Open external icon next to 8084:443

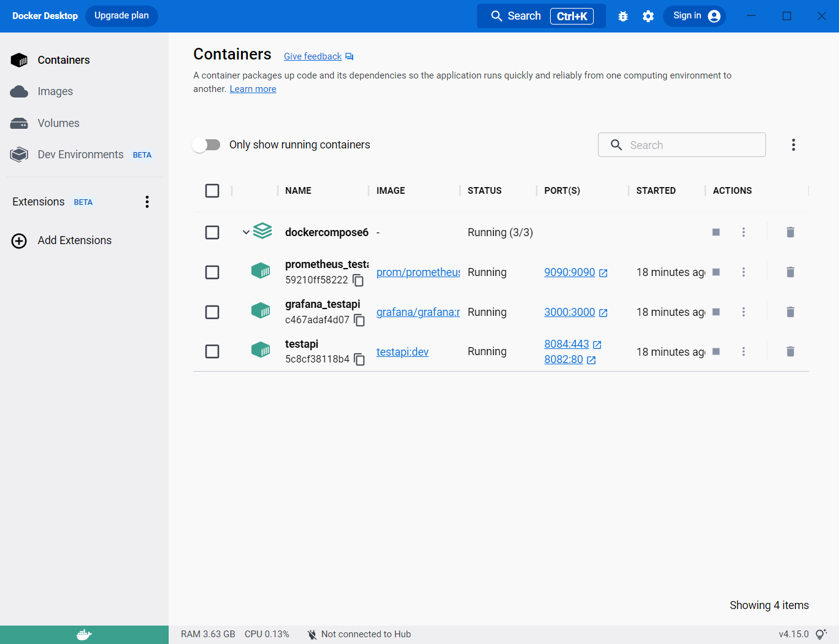pyautogui.click(x=597, y=345)
